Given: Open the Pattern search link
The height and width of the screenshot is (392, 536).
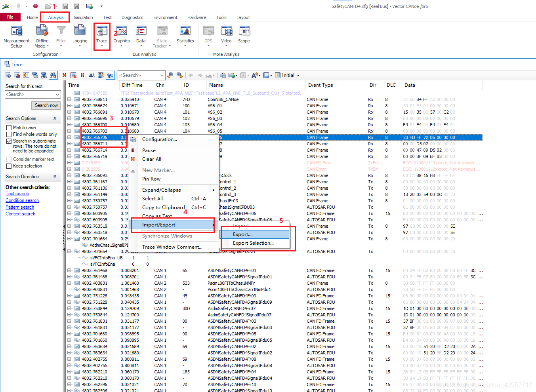Looking at the screenshot, I should click(20, 207).
